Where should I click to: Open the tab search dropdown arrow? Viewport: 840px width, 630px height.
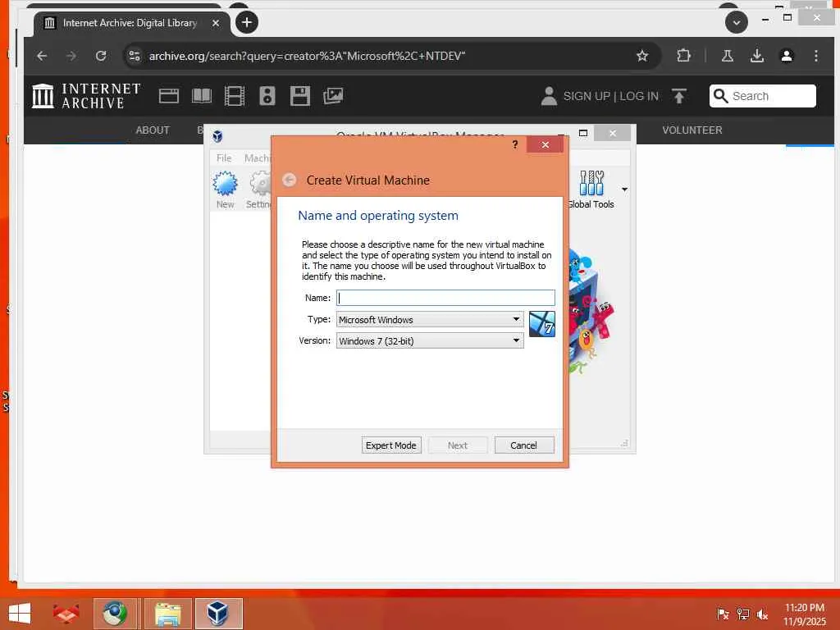pos(737,22)
